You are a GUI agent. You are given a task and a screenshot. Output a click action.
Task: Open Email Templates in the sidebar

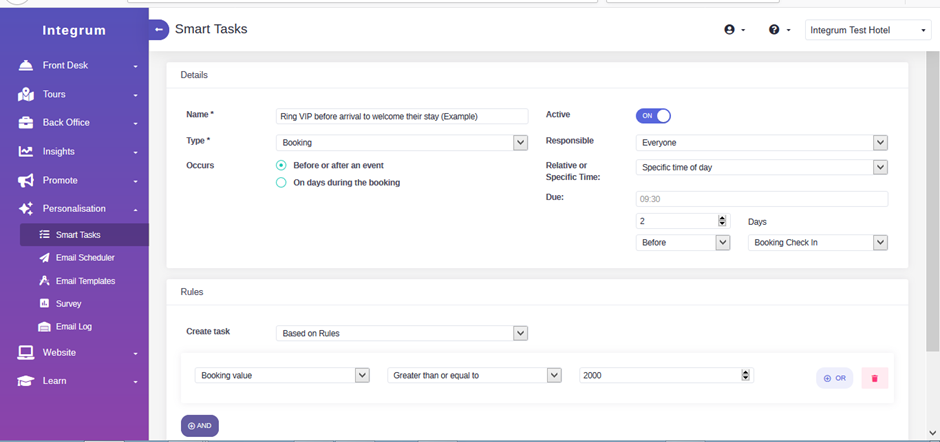[x=84, y=281]
